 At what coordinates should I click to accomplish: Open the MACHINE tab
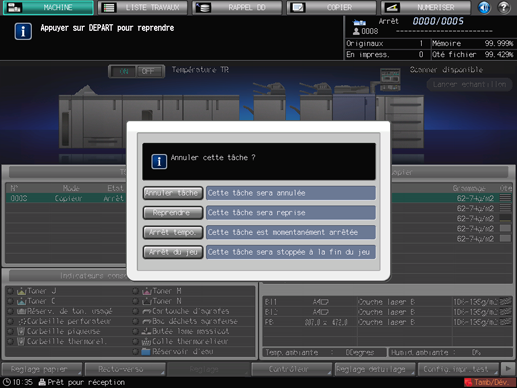pos(48,8)
